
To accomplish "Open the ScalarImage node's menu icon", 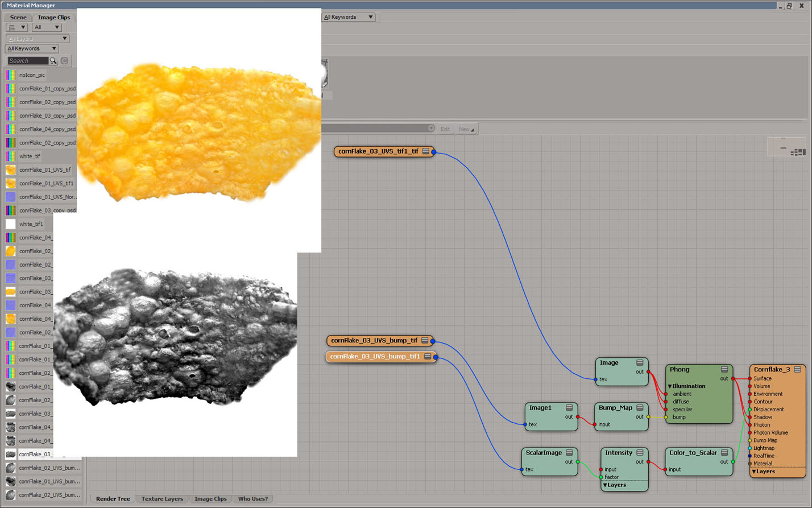I will tap(570, 453).
